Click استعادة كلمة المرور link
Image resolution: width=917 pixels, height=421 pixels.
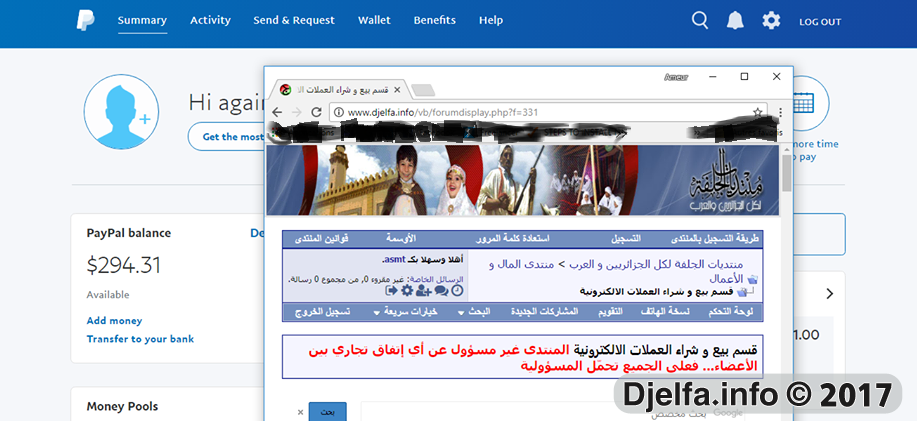514,239
